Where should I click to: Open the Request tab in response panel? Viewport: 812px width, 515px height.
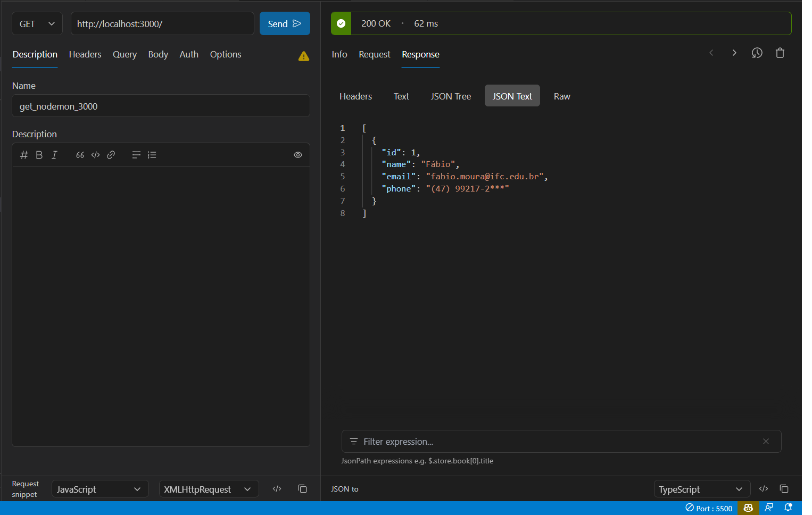point(375,54)
